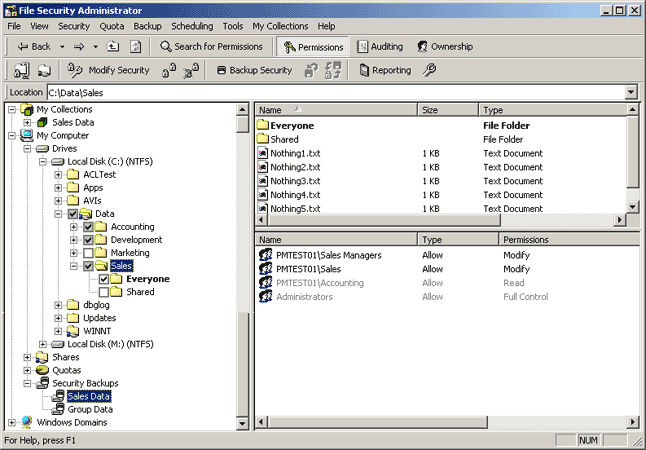Click the Forward arrow button
Screen dimensions: 646x450
(x=79, y=47)
